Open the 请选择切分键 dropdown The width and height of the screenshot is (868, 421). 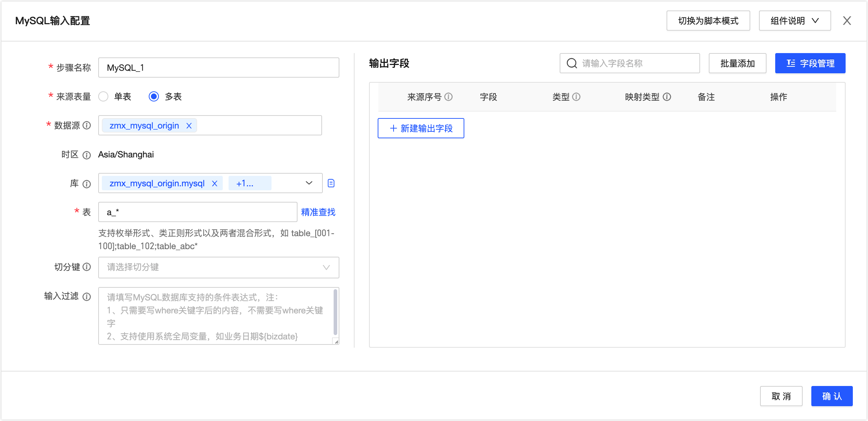[x=218, y=267]
